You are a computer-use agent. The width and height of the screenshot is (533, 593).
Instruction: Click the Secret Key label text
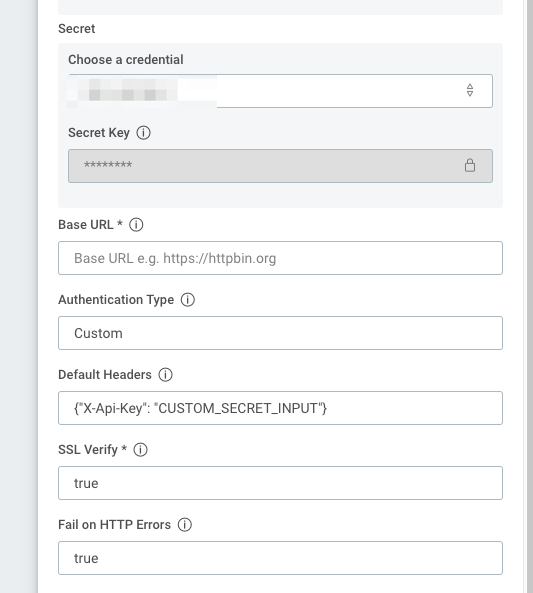tap(99, 133)
